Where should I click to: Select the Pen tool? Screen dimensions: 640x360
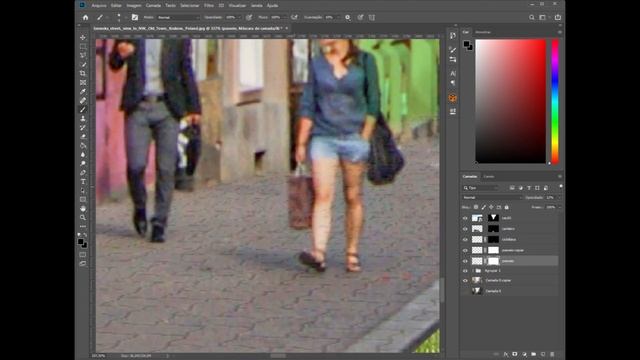point(83,172)
